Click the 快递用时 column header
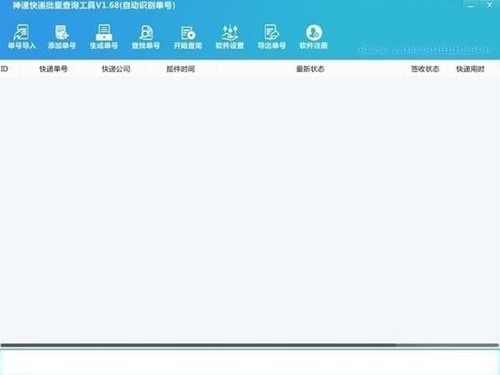Viewport: 500px width, 375px height. pos(470,69)
